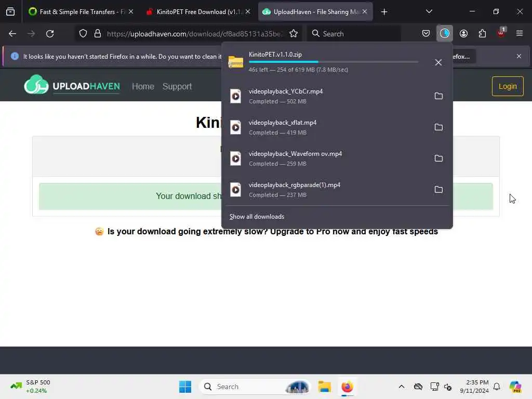Go to UploadHaven Home link

(x=143, y=87)
